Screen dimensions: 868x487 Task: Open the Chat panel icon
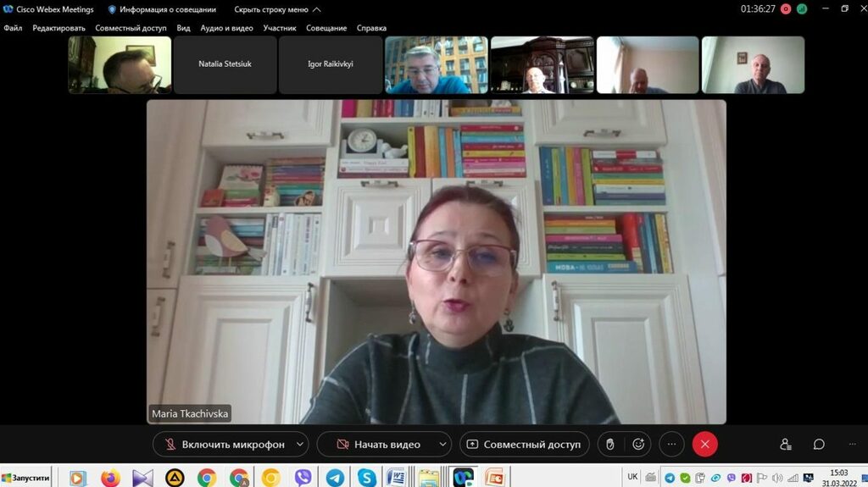(819, 444)
